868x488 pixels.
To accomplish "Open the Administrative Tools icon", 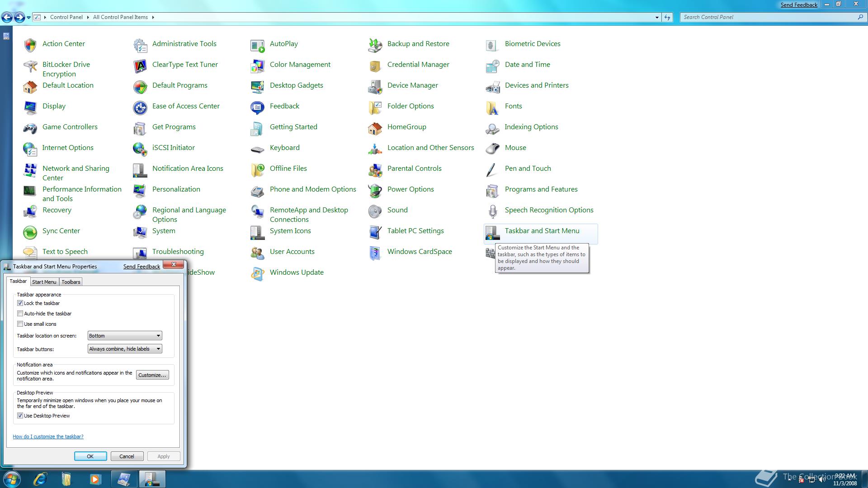I will 140,45.
